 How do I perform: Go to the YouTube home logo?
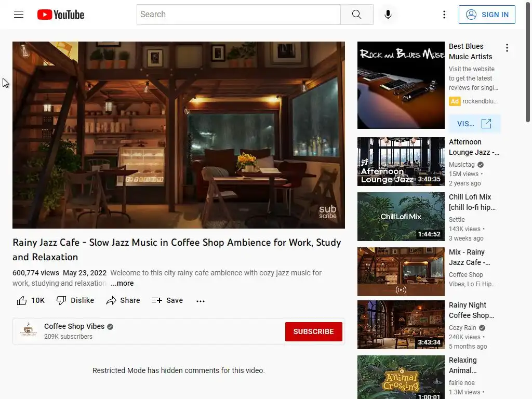point(61,15)
